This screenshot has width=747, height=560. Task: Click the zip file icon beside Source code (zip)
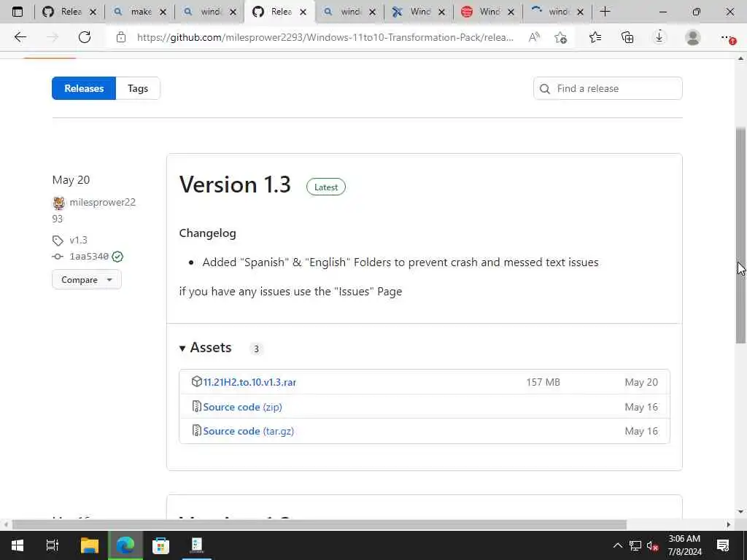197,406
